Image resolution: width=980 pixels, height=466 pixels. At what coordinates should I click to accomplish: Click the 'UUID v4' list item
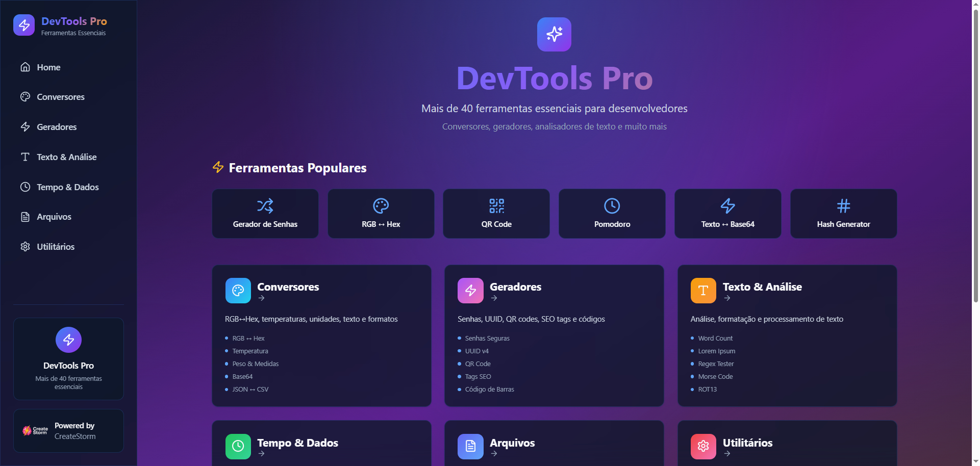[x=477, y=351]
